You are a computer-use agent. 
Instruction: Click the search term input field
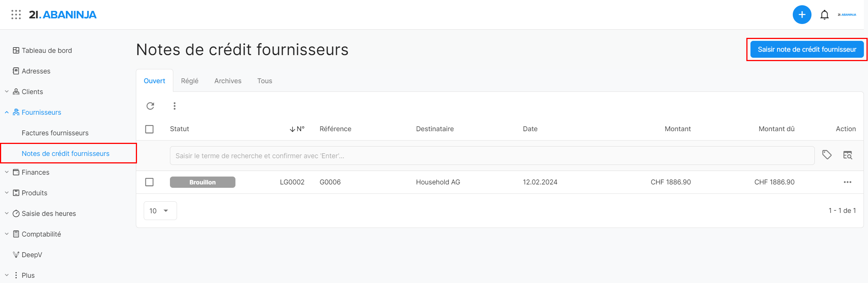tap(492, 156)
